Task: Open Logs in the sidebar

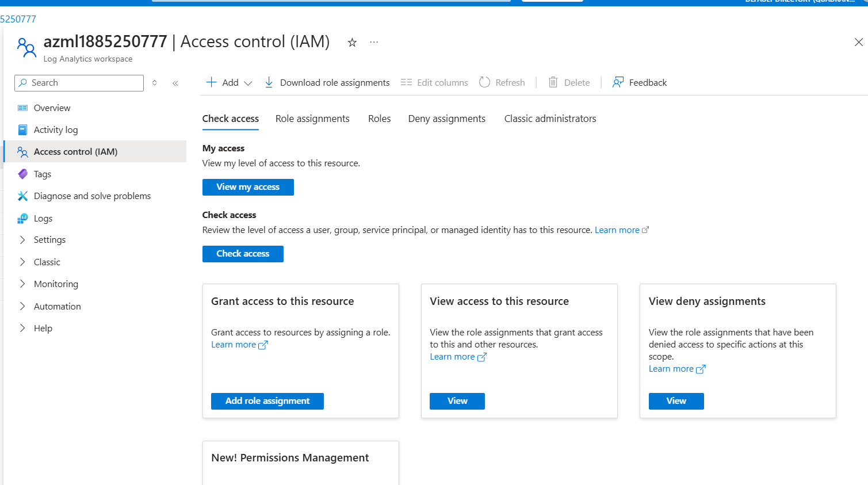Action: (43, 219)
